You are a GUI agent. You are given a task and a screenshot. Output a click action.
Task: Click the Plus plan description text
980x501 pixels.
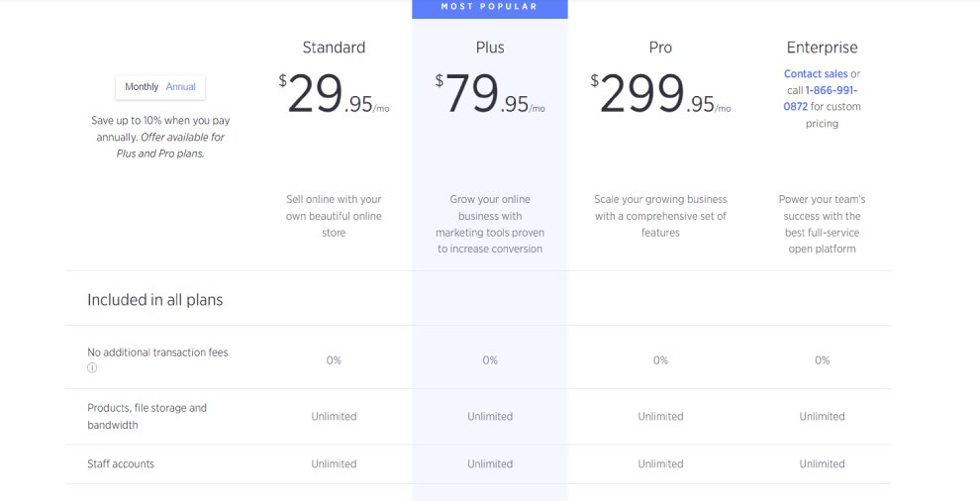(x=490, y=224)
